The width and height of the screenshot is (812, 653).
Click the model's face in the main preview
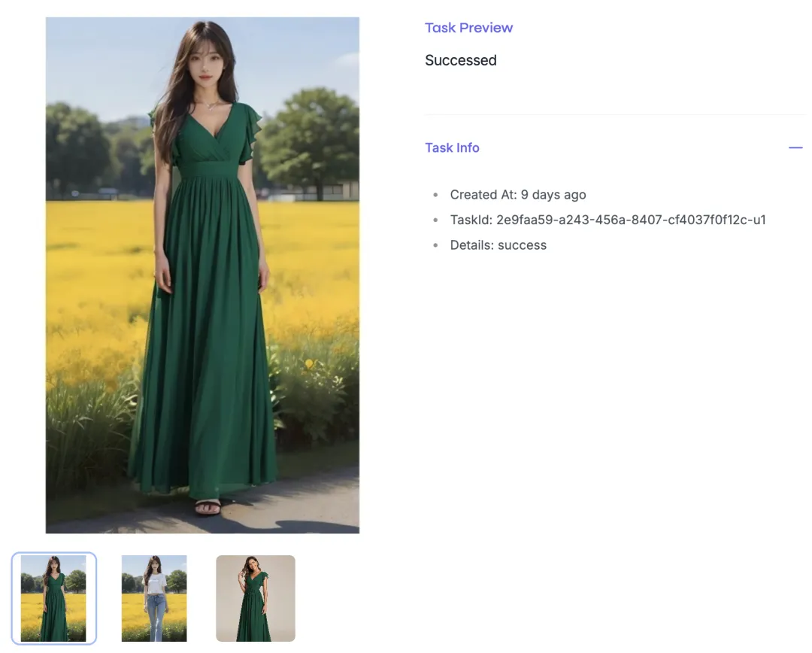205,64
